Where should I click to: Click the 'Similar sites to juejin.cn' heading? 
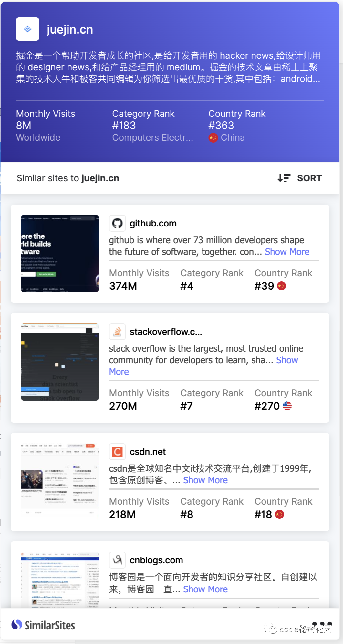[x=68, y=178]
